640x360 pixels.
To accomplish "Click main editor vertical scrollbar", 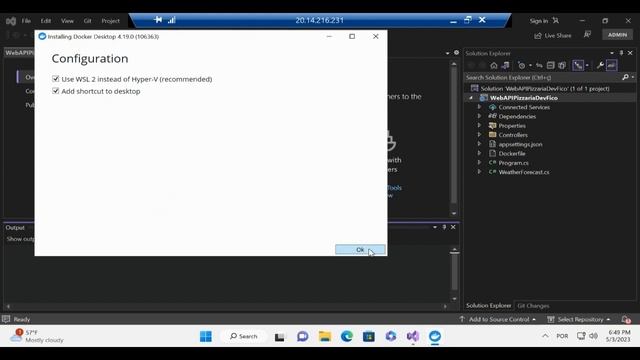I will [x=454, y=137].
